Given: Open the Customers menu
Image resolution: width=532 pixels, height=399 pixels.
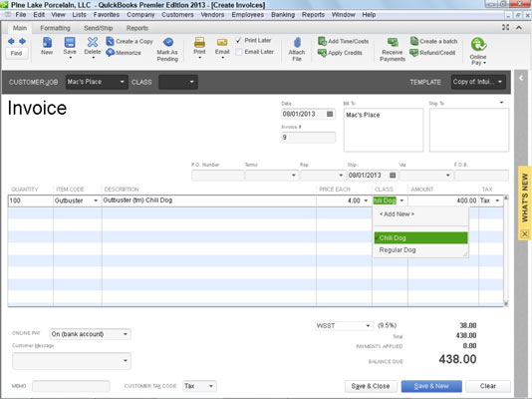Looking at the screenshot, I should pyautogui.click(x=177, y=15).
